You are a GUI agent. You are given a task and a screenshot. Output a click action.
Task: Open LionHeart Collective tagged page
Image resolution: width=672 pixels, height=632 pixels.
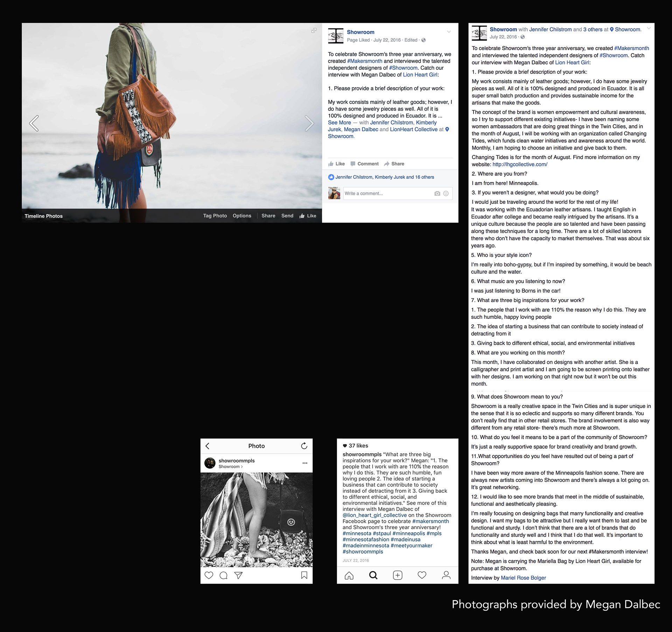click(414, 129)
